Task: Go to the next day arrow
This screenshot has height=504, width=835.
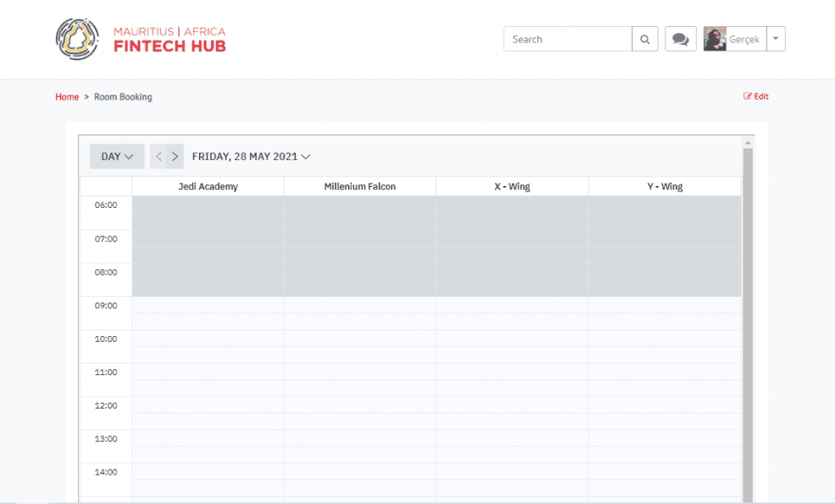Action: tap(175, 157)
